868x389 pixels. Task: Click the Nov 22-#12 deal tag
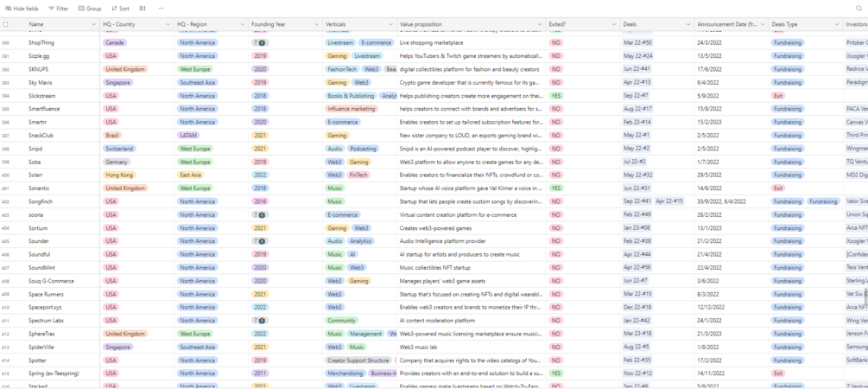637,373
